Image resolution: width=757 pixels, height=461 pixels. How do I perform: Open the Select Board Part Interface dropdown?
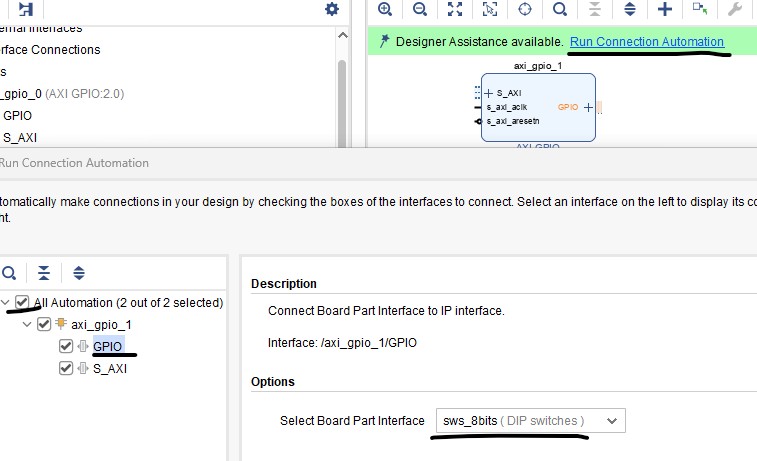pos(530,420)
